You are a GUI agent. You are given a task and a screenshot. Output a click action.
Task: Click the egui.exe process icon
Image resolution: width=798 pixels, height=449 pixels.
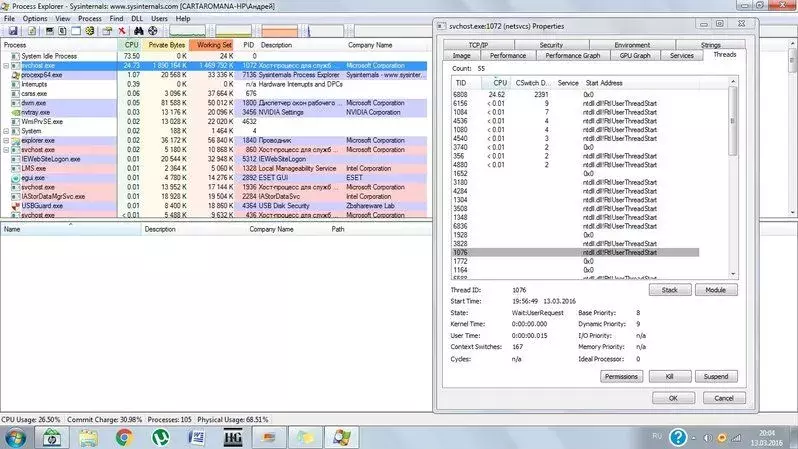click(x=16, y=178)
